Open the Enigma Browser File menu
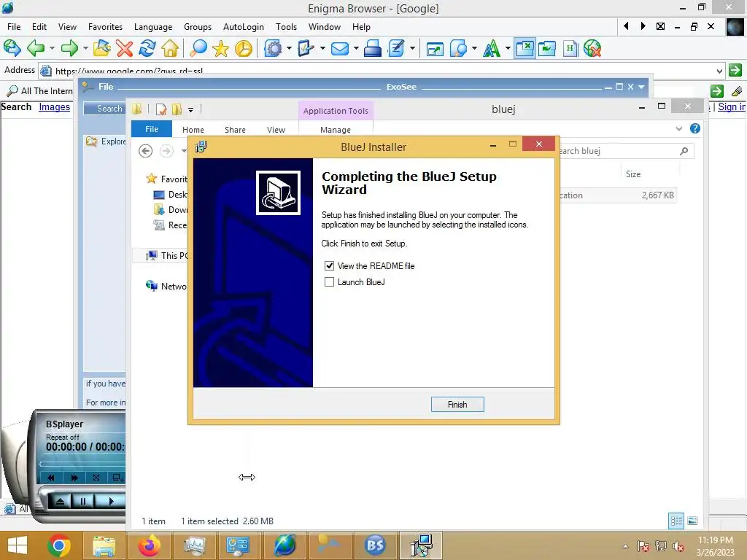This screenshot has width=747, height=560. (x=14, y=27)
